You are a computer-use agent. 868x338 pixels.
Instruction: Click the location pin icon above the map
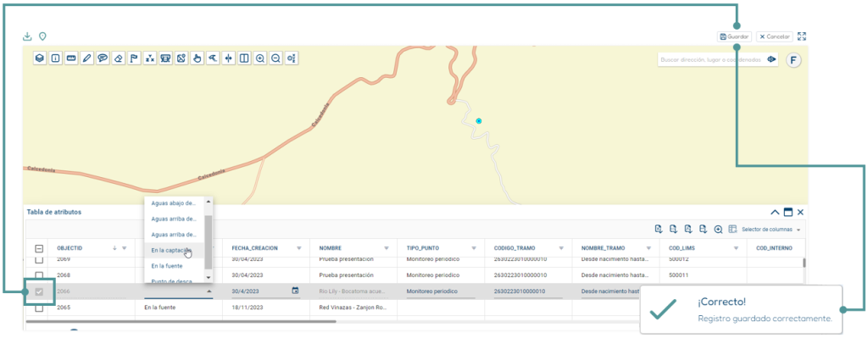click(42, 36)
